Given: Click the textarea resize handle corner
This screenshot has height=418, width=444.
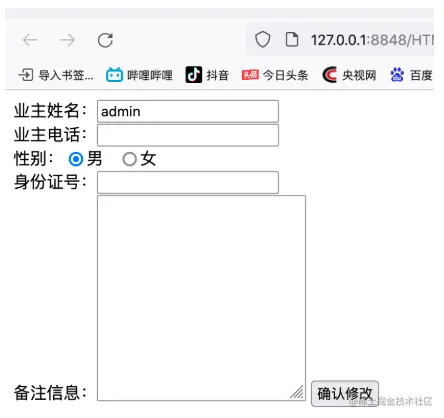Looking at the screenshot, I should pos(297,392).
